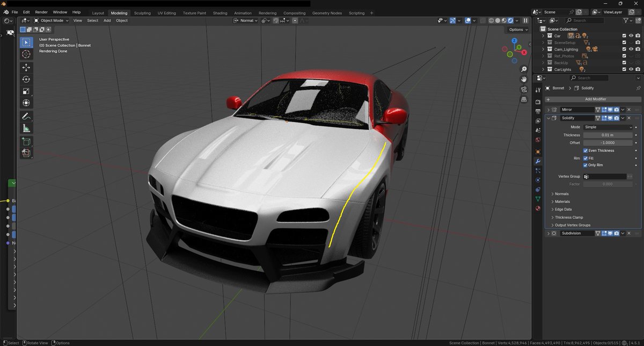Image resolution: width=644 pixels, height=346 pixels.
Task: Select the Transform tool
Action: [x=26, y=103]
